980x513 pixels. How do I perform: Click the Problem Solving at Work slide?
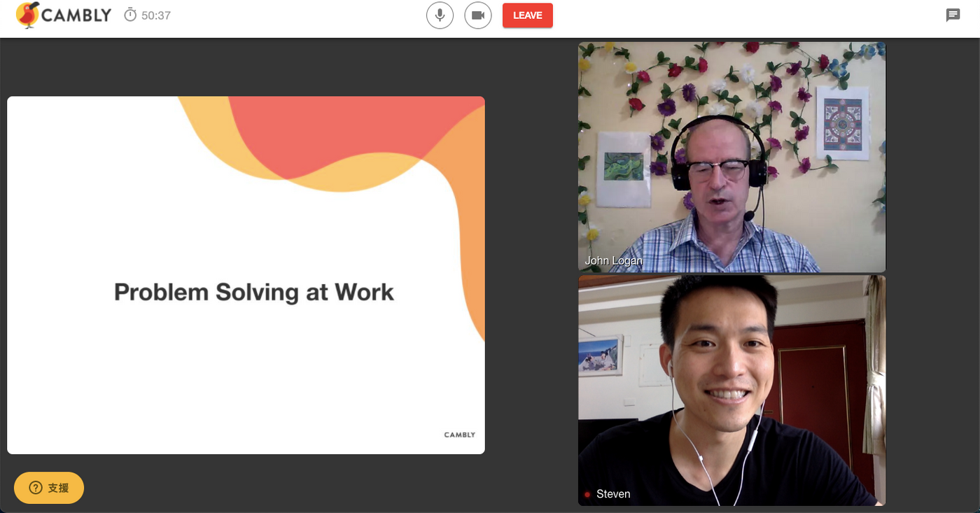[x=246, y=275]
